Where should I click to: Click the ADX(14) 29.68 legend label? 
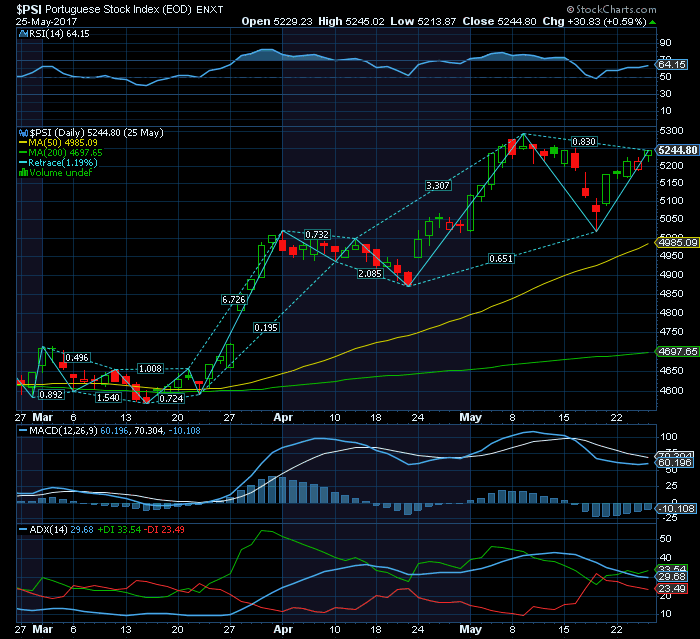[x=61, y=530]
